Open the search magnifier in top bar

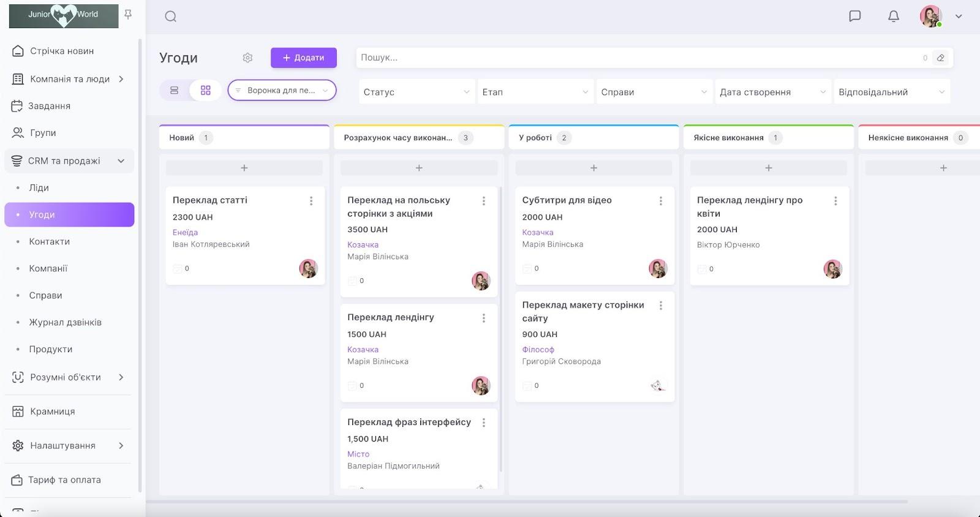coord(171,17)
